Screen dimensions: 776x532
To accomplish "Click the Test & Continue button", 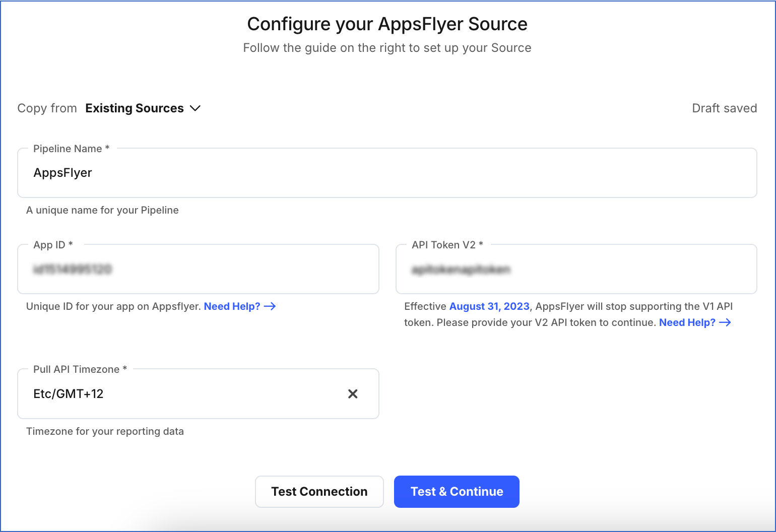I will click(x=456, y=491).
